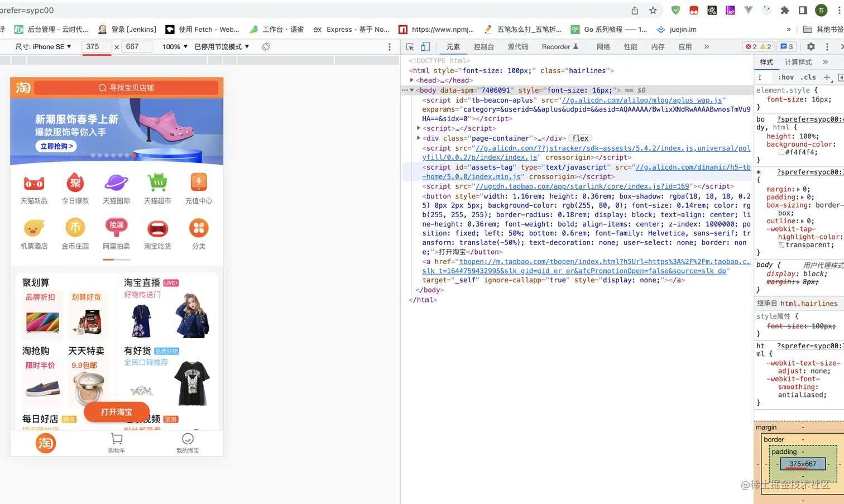Image resolution: width=844 pixels, height=504 pixels.
Task: Open the 天猫国际 planet icon
Action: point(117,183)
